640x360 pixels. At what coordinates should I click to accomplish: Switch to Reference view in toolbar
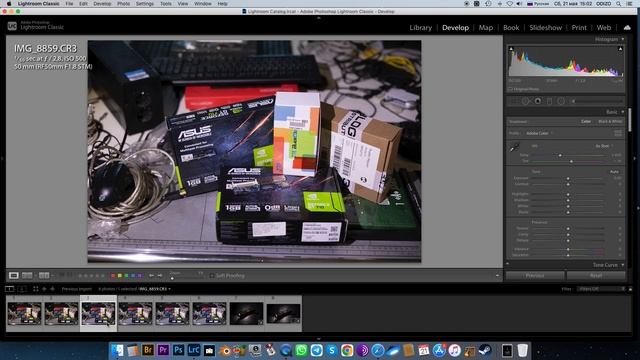[27, 276]
